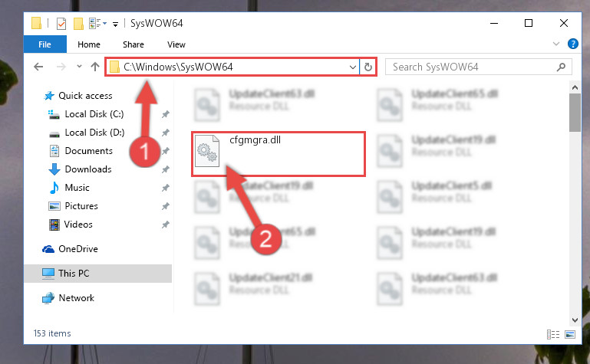Open Explorer help question mark icon

(572, 44)
